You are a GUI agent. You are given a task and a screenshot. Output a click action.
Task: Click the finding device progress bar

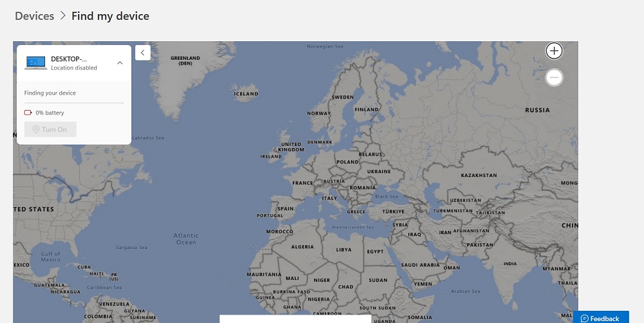point(74,102)
